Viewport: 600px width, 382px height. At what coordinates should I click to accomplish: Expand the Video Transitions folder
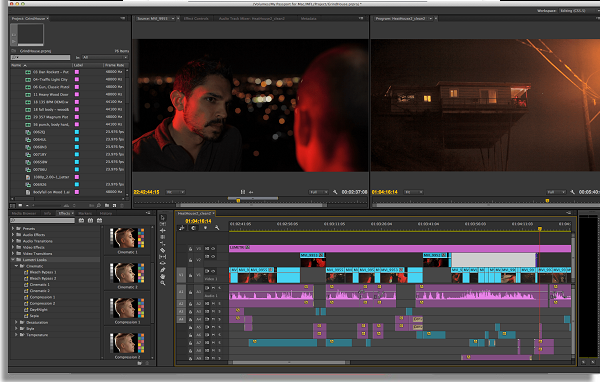[x=13, y=253]
